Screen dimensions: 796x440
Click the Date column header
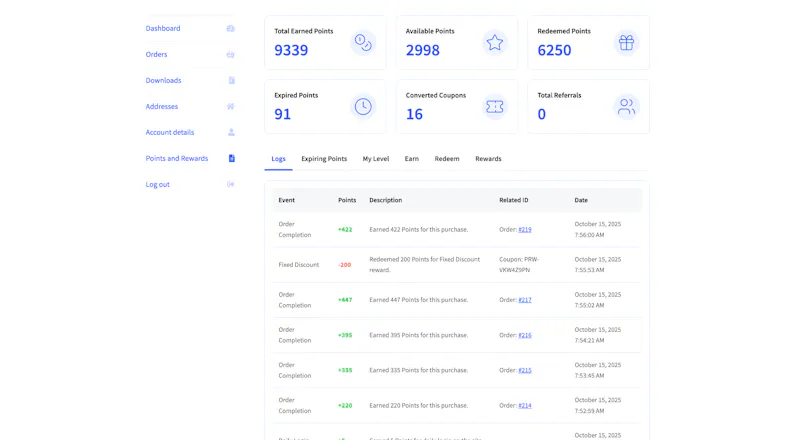581,200
